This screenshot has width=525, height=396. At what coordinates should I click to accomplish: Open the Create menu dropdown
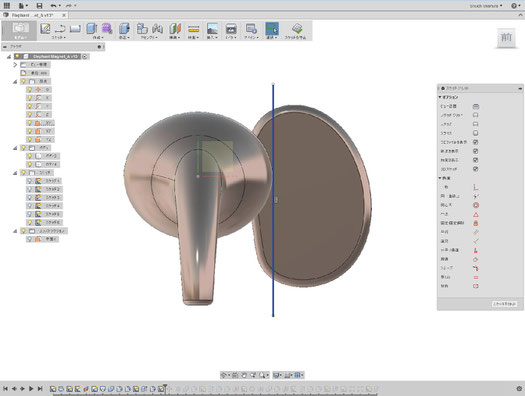pyautogui.click(x=98, y=37)
